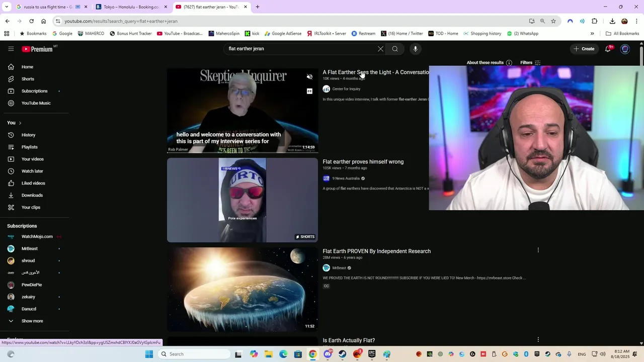Click the browser home button
This screenshot has height=362, width=644.
[x=43, y=21]
